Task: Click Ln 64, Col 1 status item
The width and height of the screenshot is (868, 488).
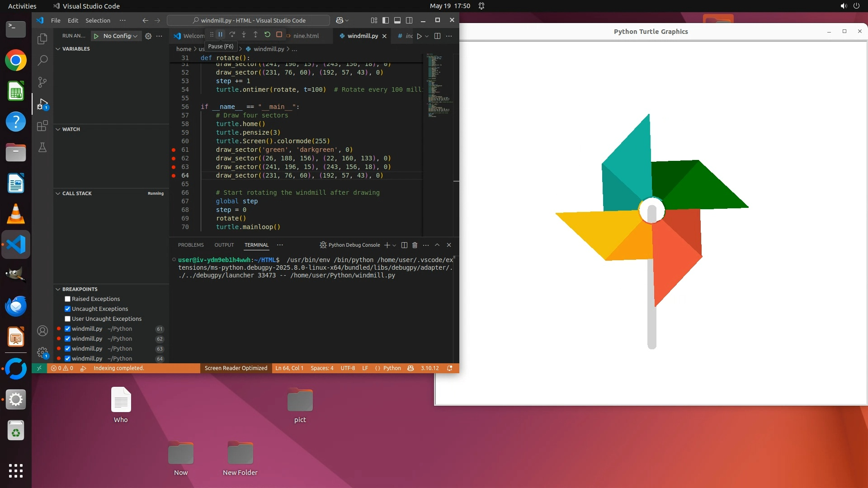Action: pyautogui.click(x=289, y=368)
